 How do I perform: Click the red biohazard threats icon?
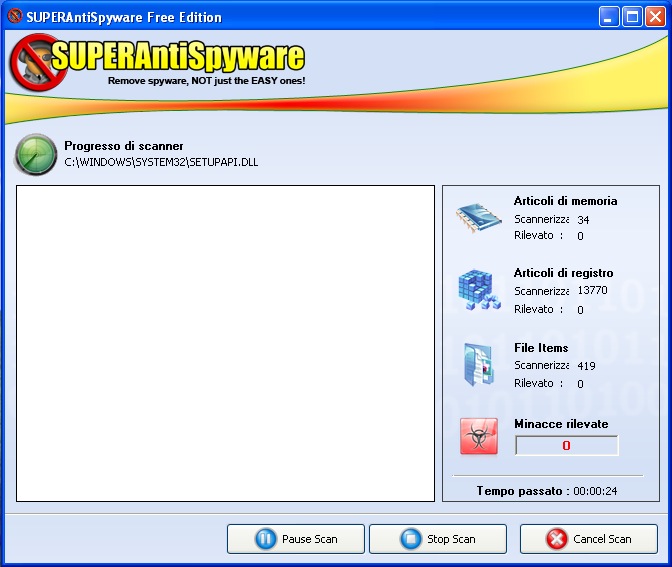tap(479, 436)
